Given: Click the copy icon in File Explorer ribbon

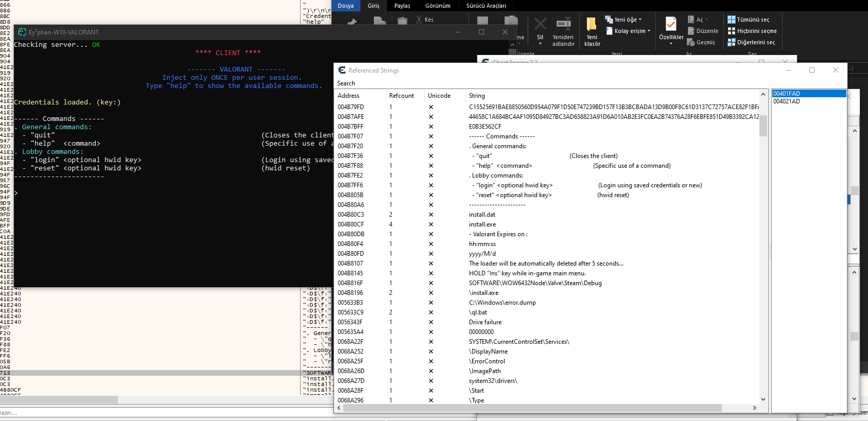Looking at the screenshot, I should pyautogui.click(x=380, y=21).
